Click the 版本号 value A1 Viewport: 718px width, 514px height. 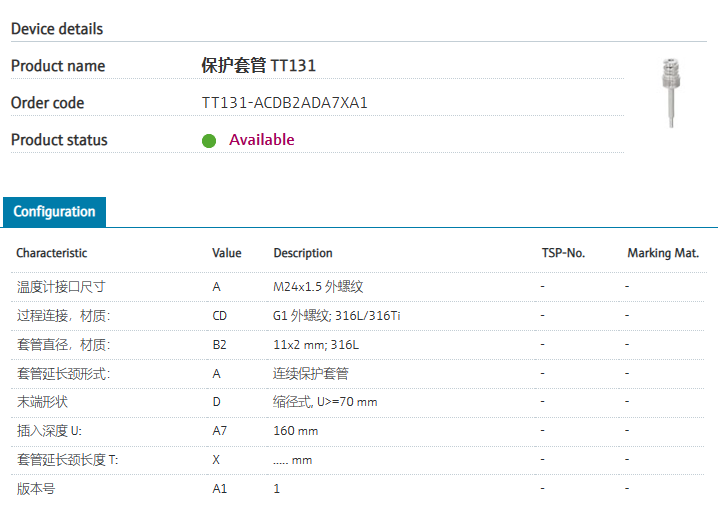click(219, 489)
